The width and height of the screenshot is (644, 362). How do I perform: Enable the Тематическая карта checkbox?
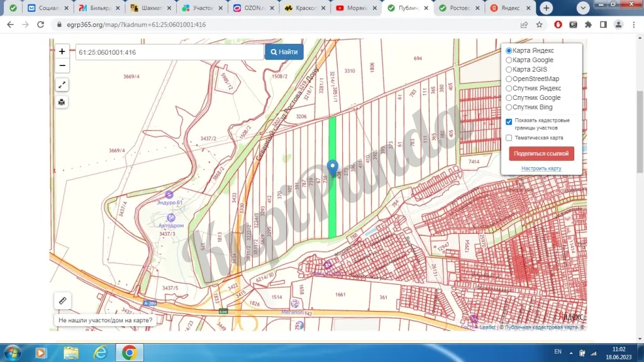tap(509, 138)
